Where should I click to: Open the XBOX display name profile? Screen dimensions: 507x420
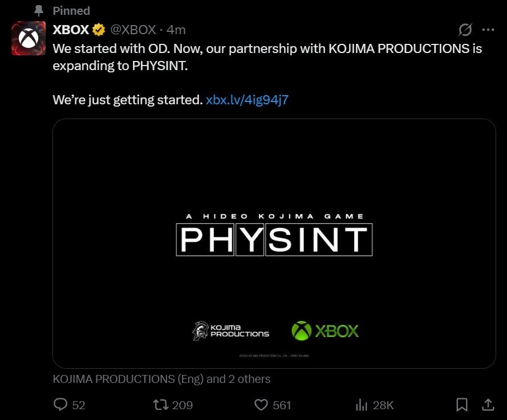(x=71, y=30)
